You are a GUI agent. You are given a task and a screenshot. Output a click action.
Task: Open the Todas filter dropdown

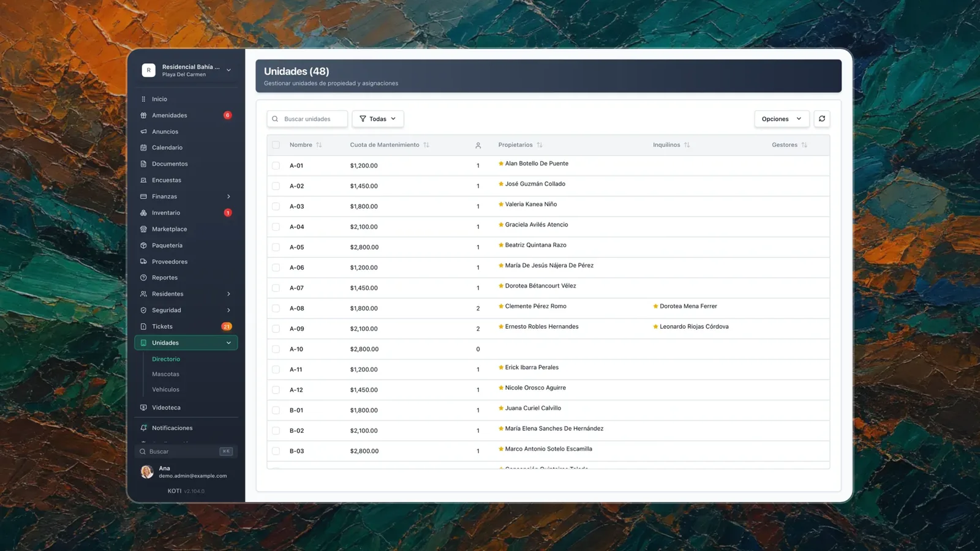pos(378,119)
